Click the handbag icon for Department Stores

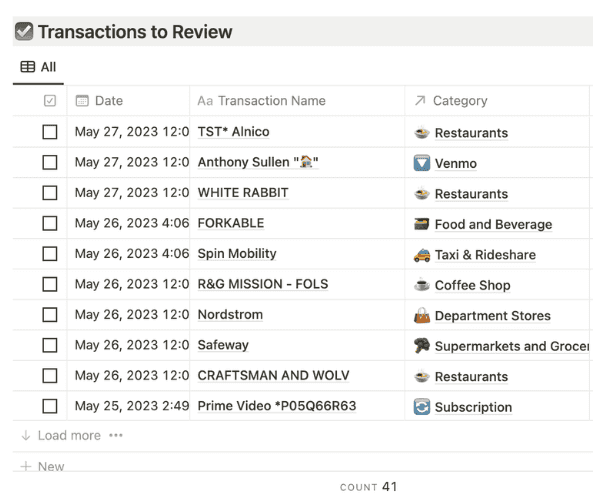[x=422, y=316]
